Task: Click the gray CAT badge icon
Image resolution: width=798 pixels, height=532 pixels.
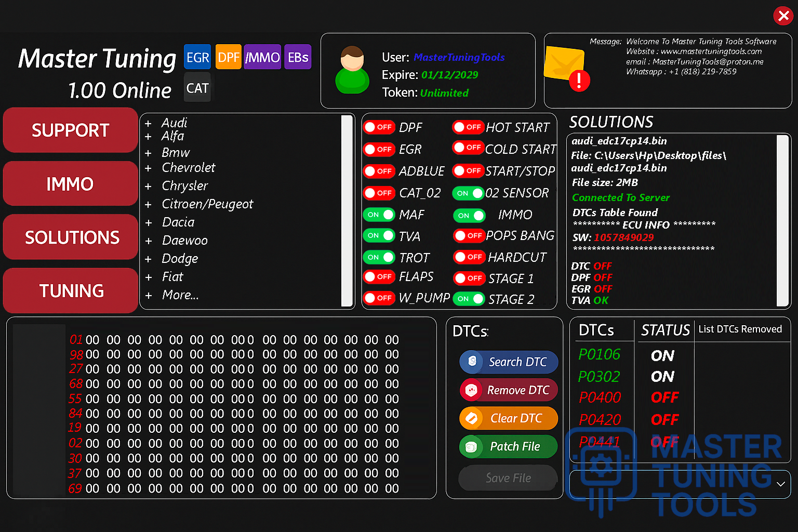Action: point(197,88)
